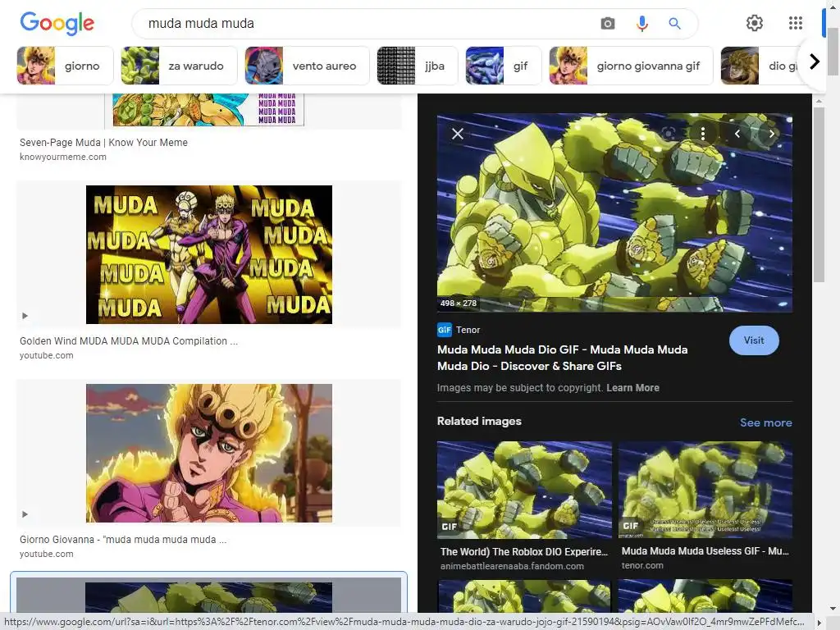Viewport: 840px width, 630px height.
Task: Open the Learn More copyright link
Action: [632, 388]
